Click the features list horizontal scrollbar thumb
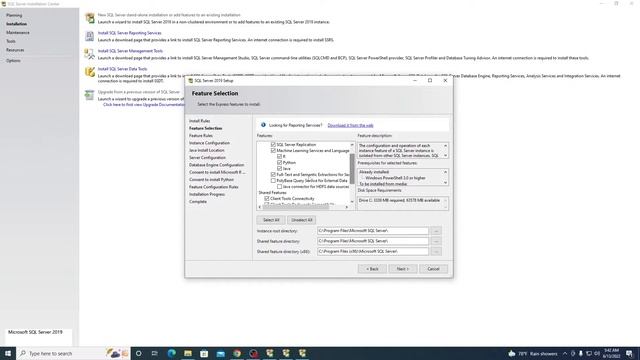The height and width of the screenshot is (360, 640). (296, 207)
